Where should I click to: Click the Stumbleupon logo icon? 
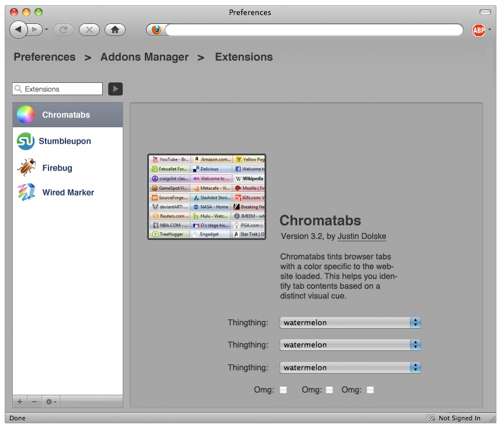click(x=26, y=141)
